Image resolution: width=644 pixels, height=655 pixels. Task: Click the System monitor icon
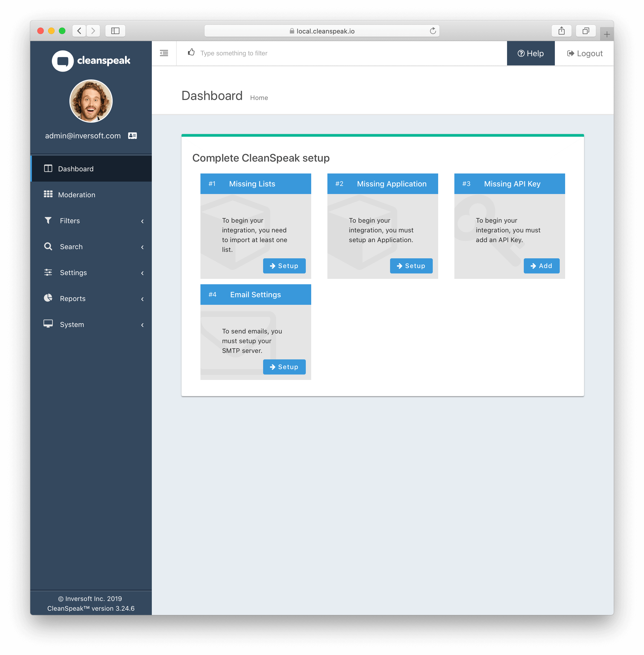(48, 324)
